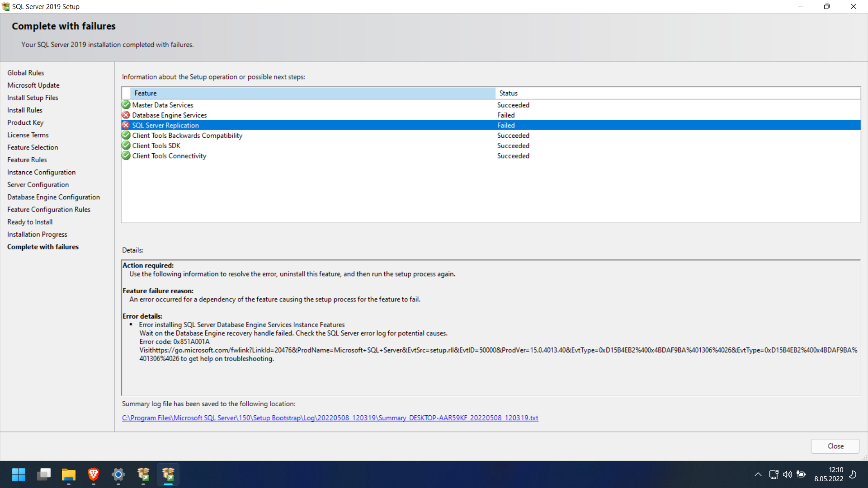Click Installation Progress step in sidebar
This screenshot has height=488, width=868.
(x=37, y=235)
